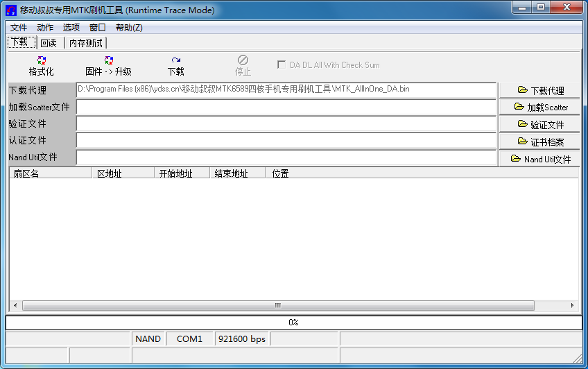Click the horizontal scrollbar thumb
Viewport: 588px width, 369px height.
click(278, 305)
